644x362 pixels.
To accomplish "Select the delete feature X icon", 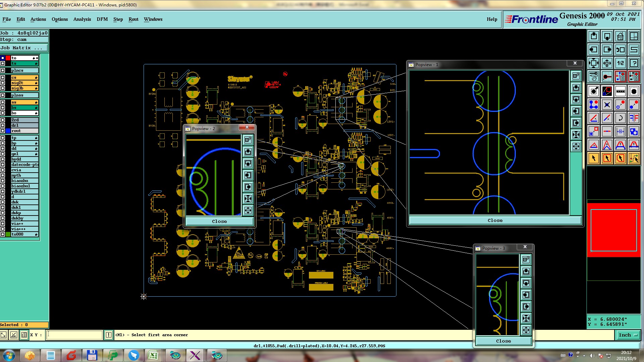I will (x=607, y=105).
